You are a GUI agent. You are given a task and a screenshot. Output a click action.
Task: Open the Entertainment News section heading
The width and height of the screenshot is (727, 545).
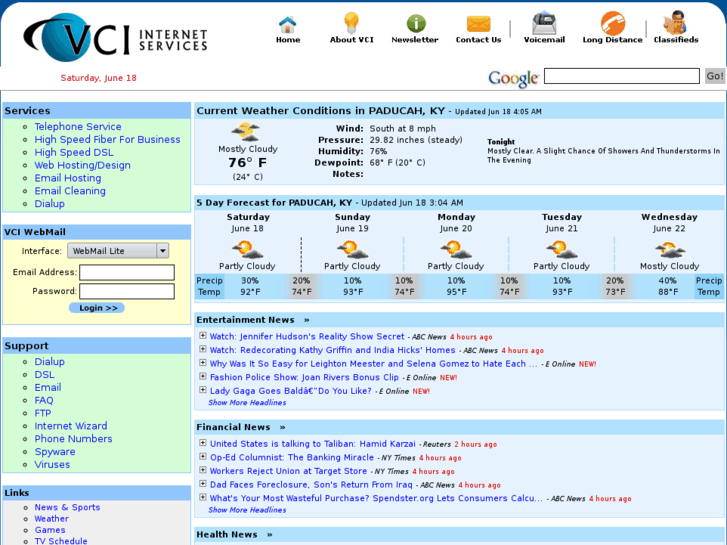tap(245, 320)
